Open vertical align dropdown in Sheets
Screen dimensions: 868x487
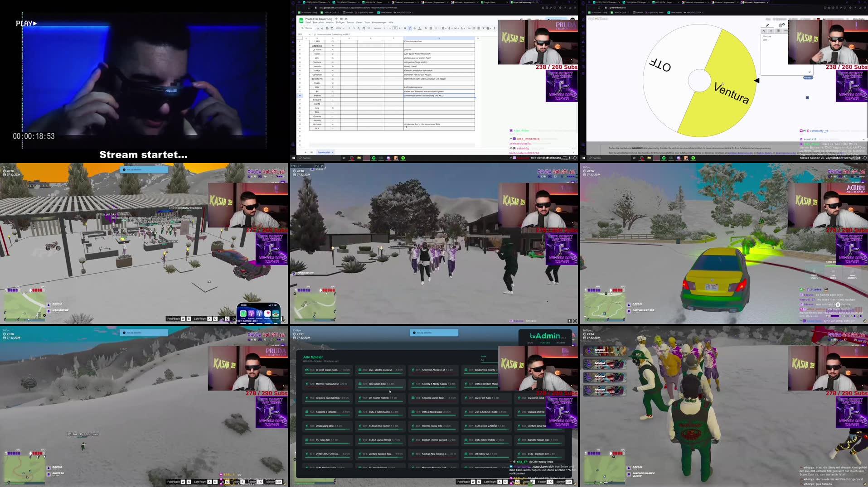[450, 28]
